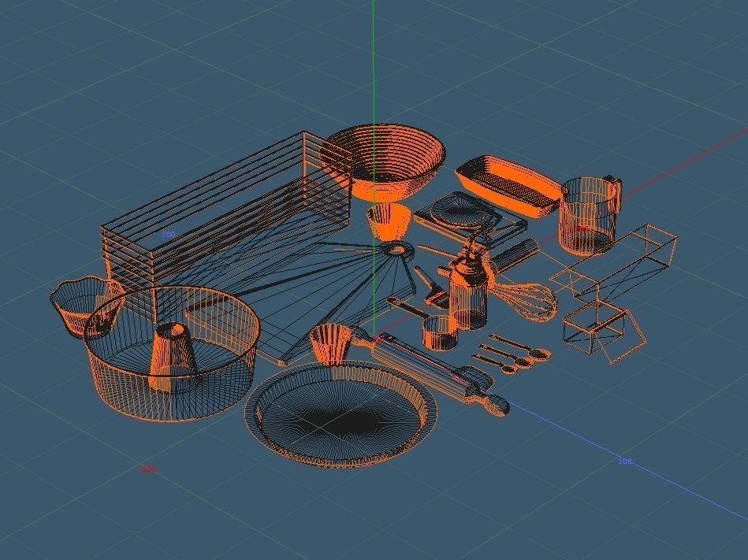Click the round pie pan model
748x560 pixels.
tap(341, 414)
